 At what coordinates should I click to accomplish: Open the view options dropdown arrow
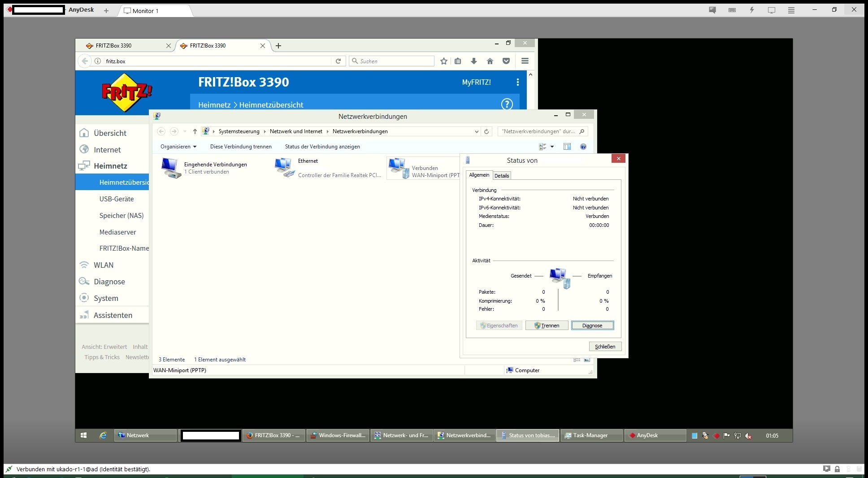pos(552,147)
